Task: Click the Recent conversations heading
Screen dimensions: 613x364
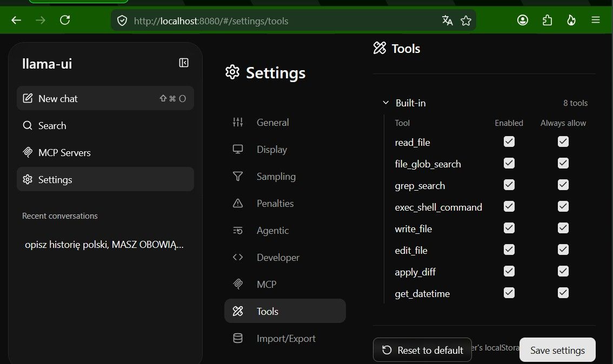Action: pyautogui.click(x=60, y=215)
